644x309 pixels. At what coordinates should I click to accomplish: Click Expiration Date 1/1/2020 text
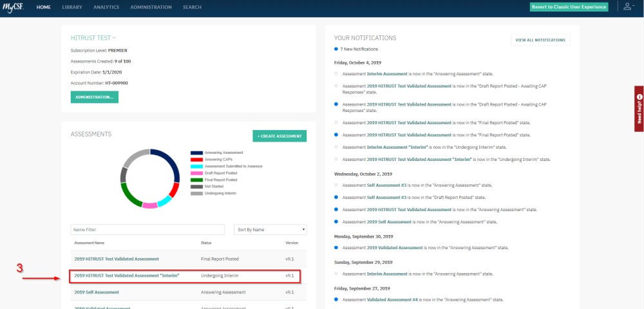coord(96,72)
